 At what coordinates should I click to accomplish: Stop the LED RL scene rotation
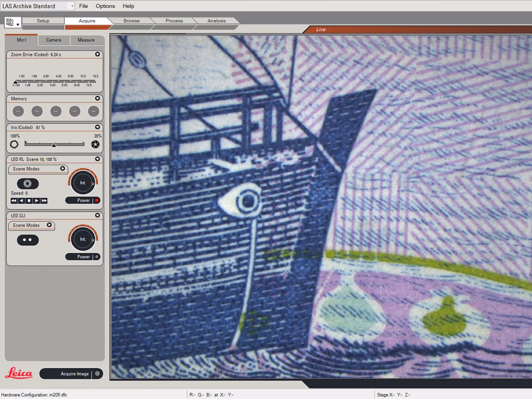click(x=29, y=201)
